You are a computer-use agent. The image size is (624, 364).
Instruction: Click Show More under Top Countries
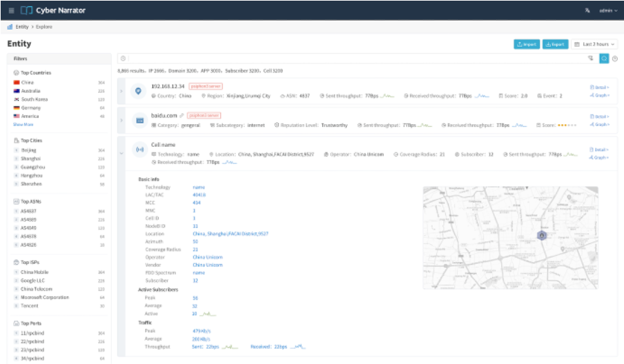(x=23, y=124)
